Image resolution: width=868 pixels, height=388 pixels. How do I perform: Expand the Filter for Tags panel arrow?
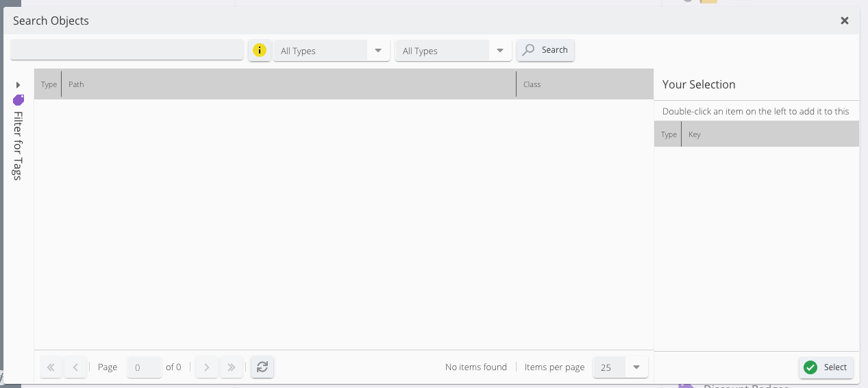point(18,85)
